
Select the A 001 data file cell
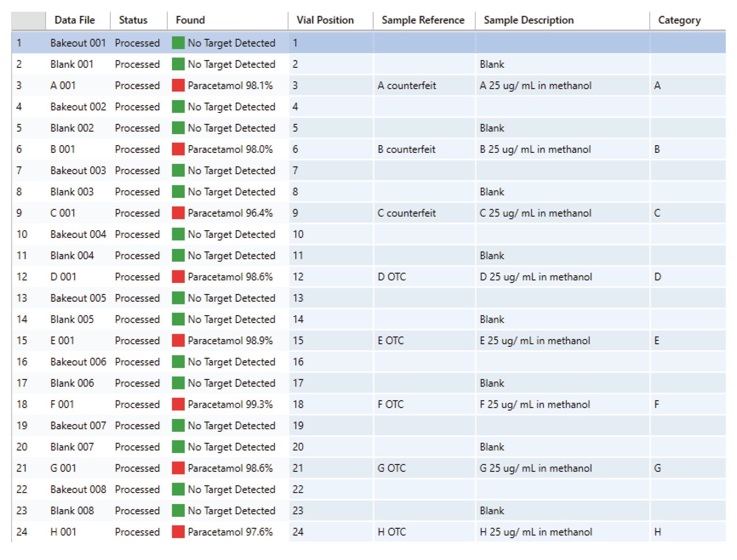[63, 85]
